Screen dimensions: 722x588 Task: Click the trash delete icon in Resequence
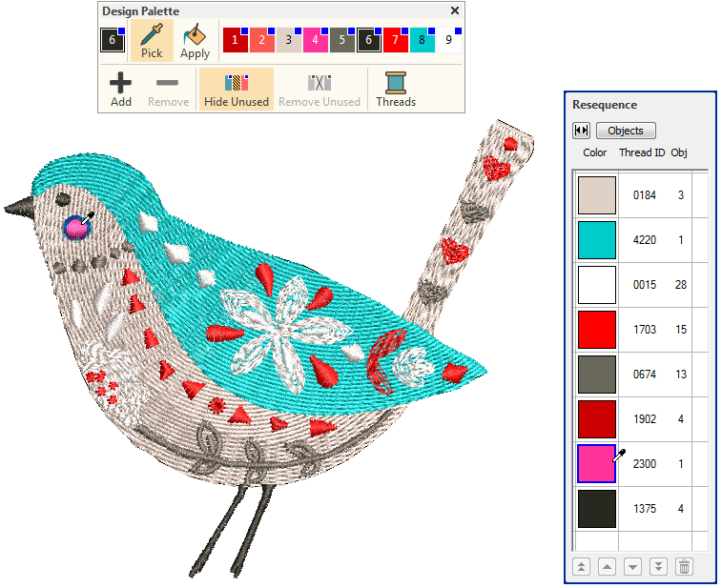(x=684, y=566)
